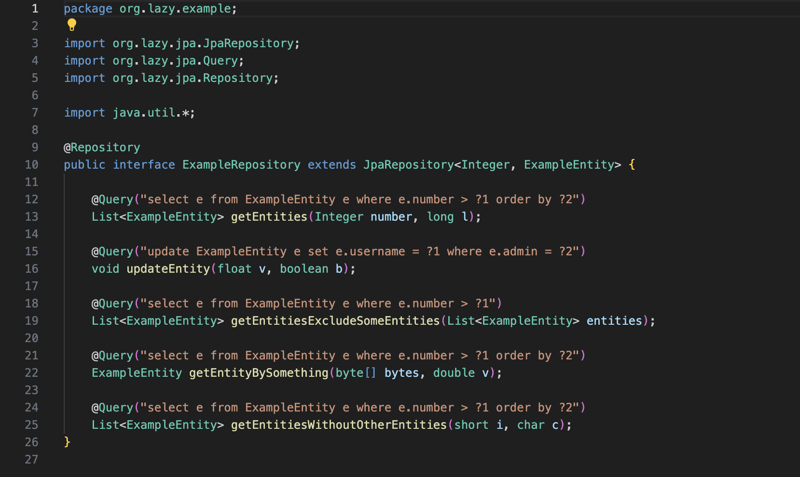Click 'getEntities' method name on line 13
The image size is (800, 477).
269,217
